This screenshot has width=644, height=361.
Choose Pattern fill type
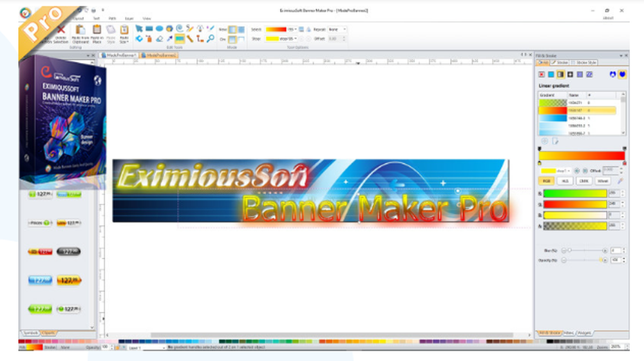pyautogui.click(x=580, y=74)
